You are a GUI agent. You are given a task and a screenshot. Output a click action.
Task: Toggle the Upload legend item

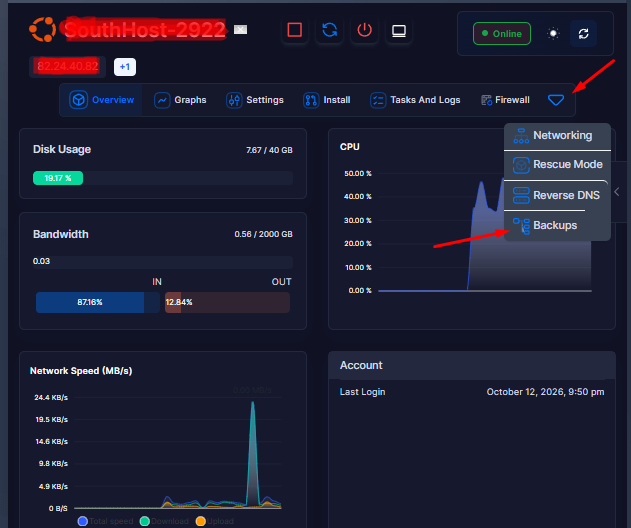click(x=214, y=521)
